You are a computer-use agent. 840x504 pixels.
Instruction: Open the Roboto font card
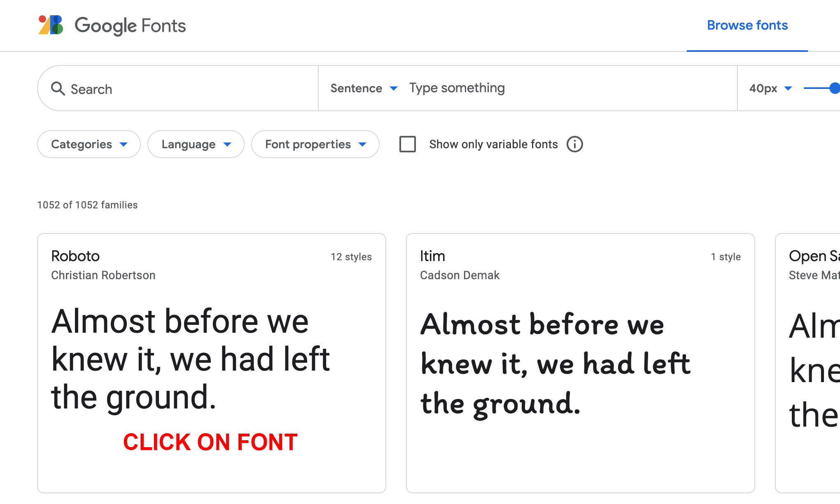pos(211,362)
